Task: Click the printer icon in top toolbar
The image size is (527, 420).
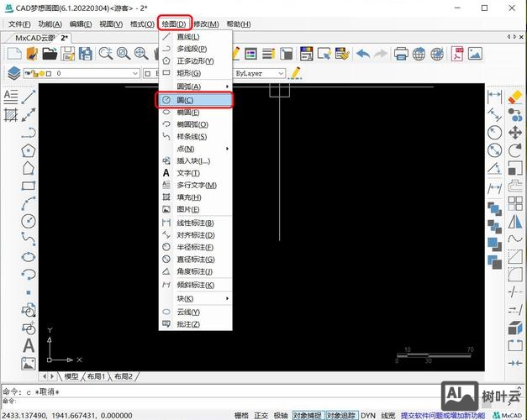Action: pos(401,54)
